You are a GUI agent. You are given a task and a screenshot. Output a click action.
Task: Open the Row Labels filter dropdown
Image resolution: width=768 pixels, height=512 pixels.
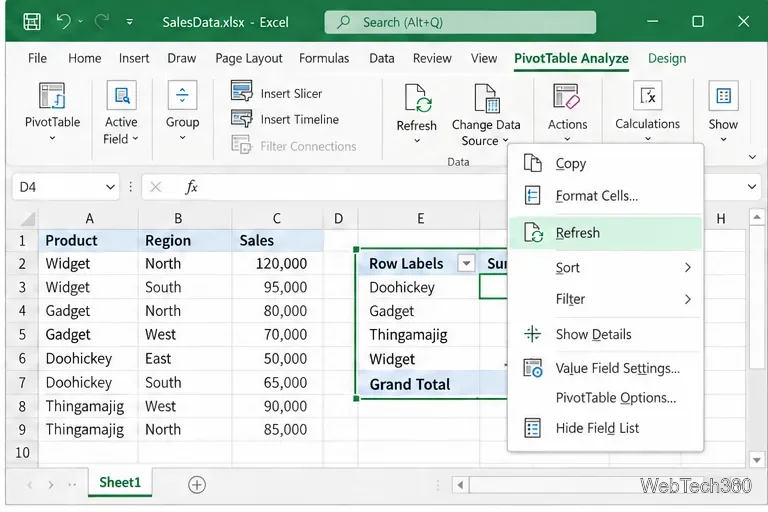click(x=466, y=264)
